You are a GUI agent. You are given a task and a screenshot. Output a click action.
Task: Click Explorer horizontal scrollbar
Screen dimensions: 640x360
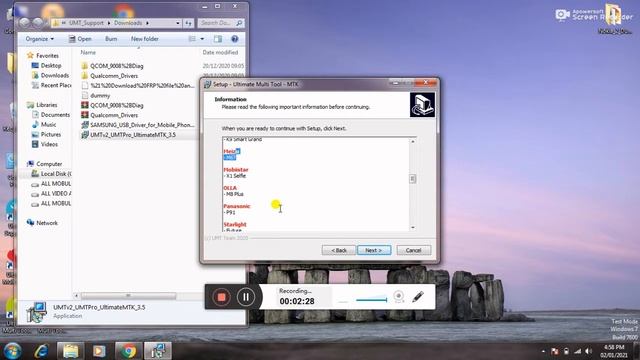128,296
